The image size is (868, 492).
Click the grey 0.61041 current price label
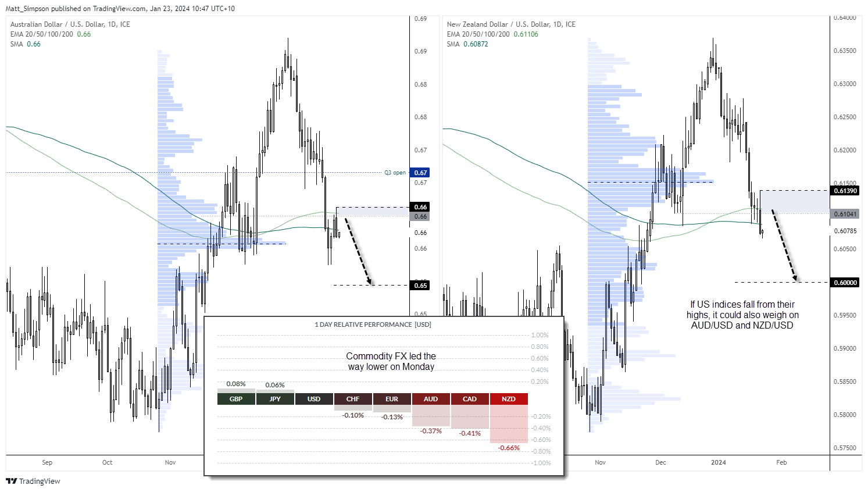click(845, 214)
